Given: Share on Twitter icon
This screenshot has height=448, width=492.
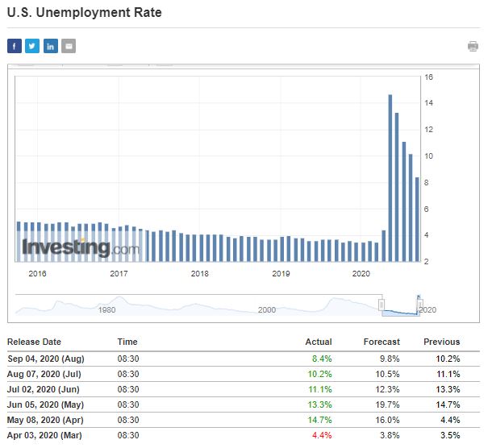Looking at the screenshot, I should (32, 46).
